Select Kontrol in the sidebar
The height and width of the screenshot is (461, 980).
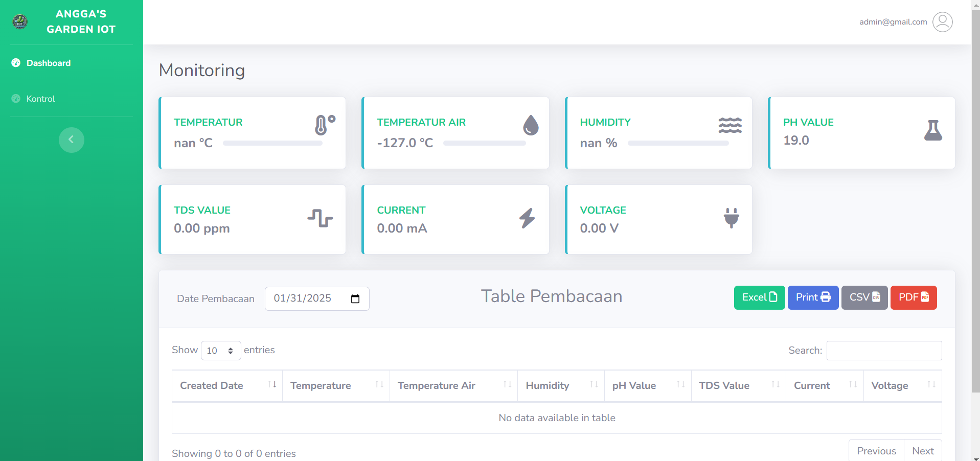tap(40, 99)
